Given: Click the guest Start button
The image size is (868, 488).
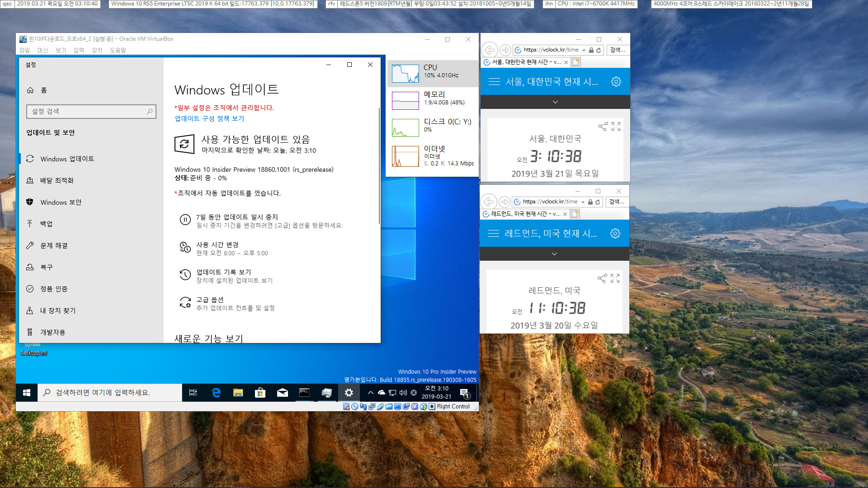Looking at the screenshot, I should coord(27,393).
